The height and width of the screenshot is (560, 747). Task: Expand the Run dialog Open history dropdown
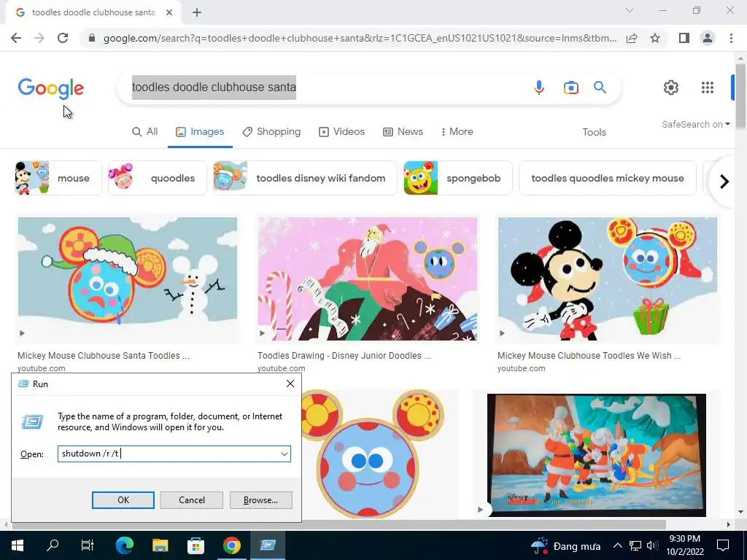(285, 454)
